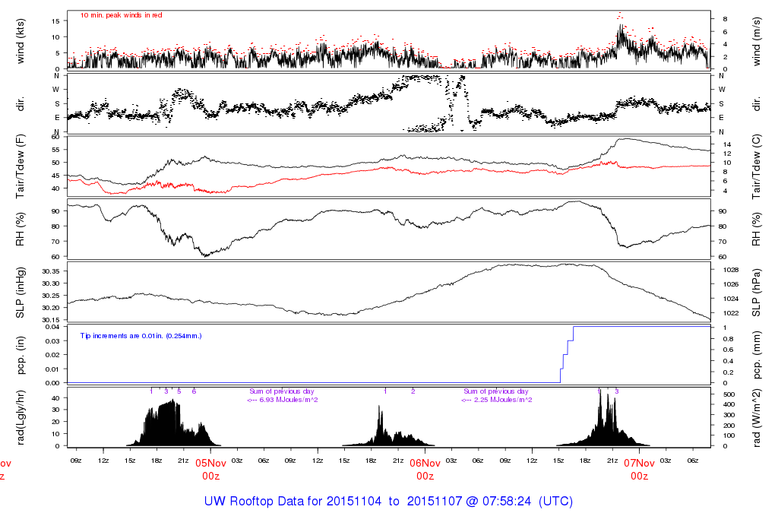This screenshot has height=532, width=778.
Task: Click the 'SLP (hPa)' axis label
Action: pos(756,293)
